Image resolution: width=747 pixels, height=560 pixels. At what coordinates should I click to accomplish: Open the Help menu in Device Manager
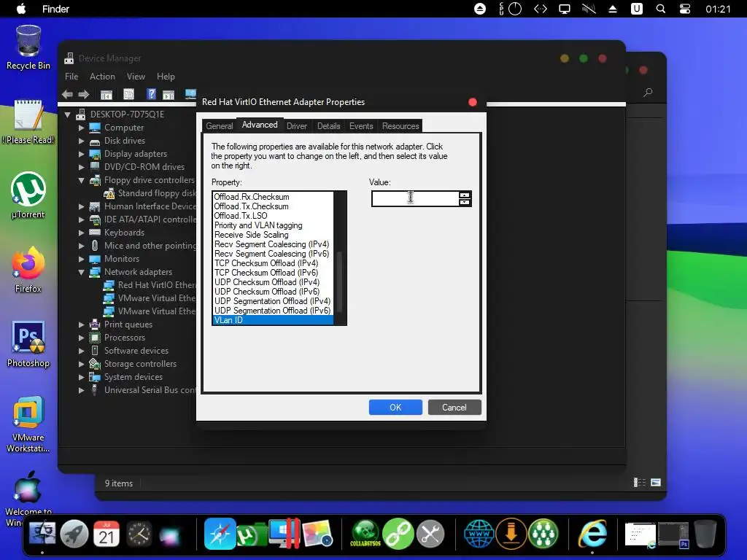166,76
